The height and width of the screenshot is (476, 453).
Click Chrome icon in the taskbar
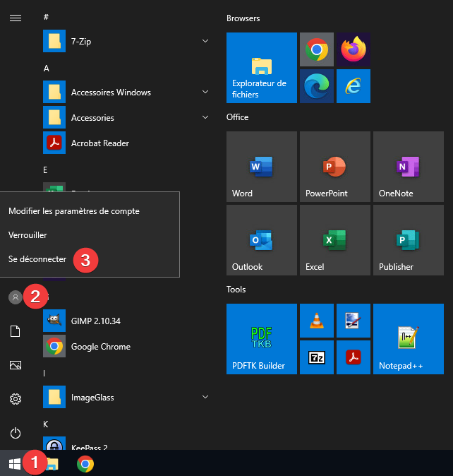(85, 464)
